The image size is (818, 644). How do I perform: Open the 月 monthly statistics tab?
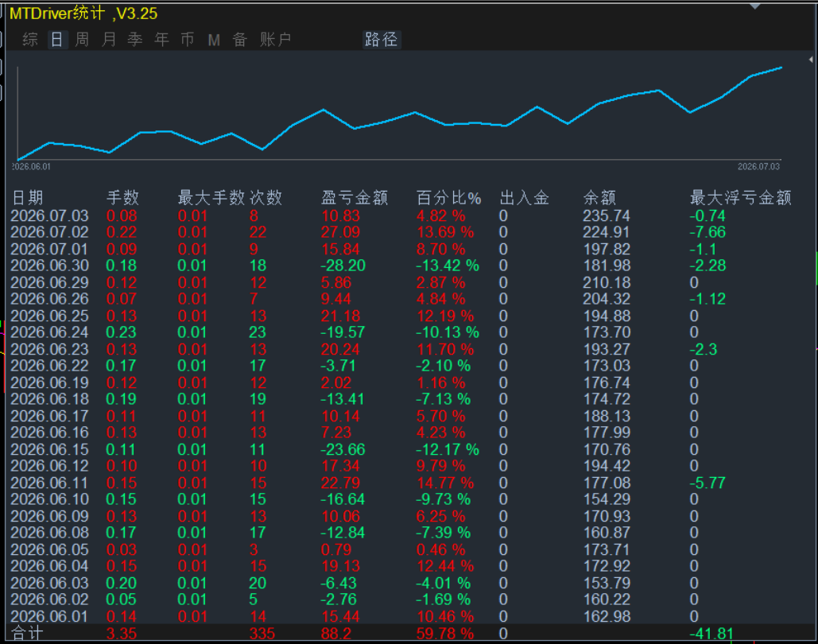point(109,40)
